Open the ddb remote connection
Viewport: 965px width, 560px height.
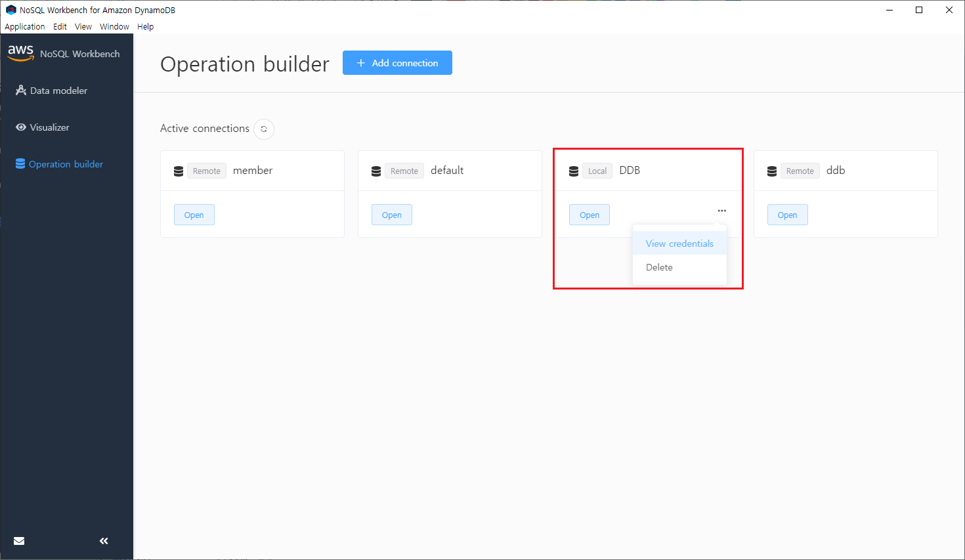point(788,215)
